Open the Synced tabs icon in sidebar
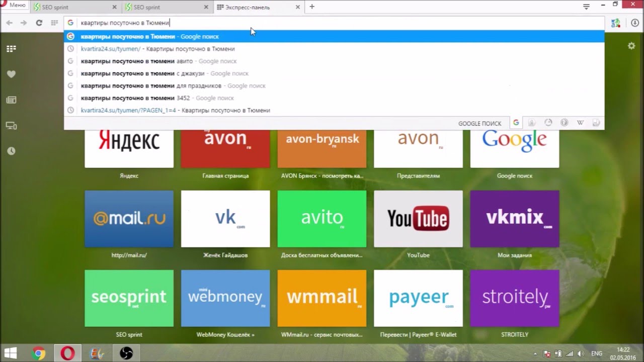Screen dimensions: 644x362 pos(11,126)
